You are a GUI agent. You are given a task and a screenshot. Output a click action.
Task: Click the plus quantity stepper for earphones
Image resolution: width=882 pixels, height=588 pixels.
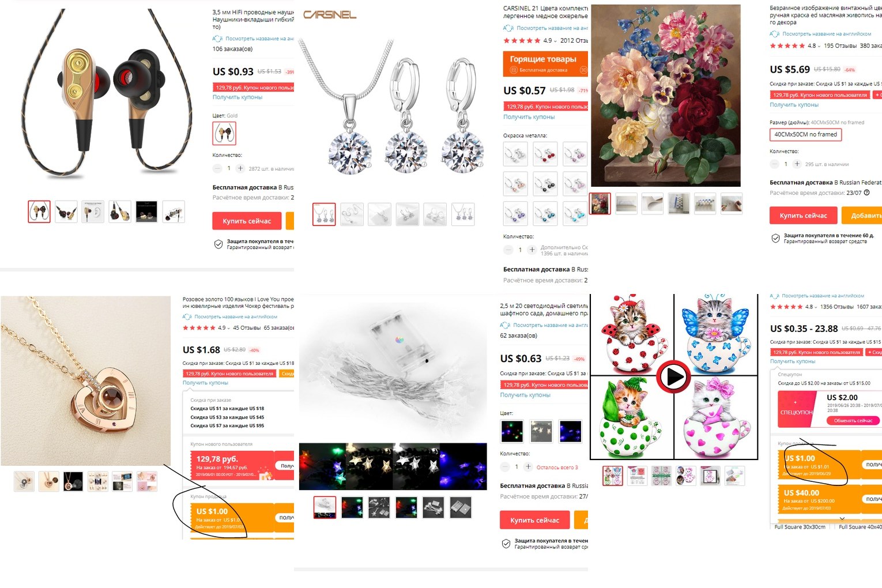240,168
